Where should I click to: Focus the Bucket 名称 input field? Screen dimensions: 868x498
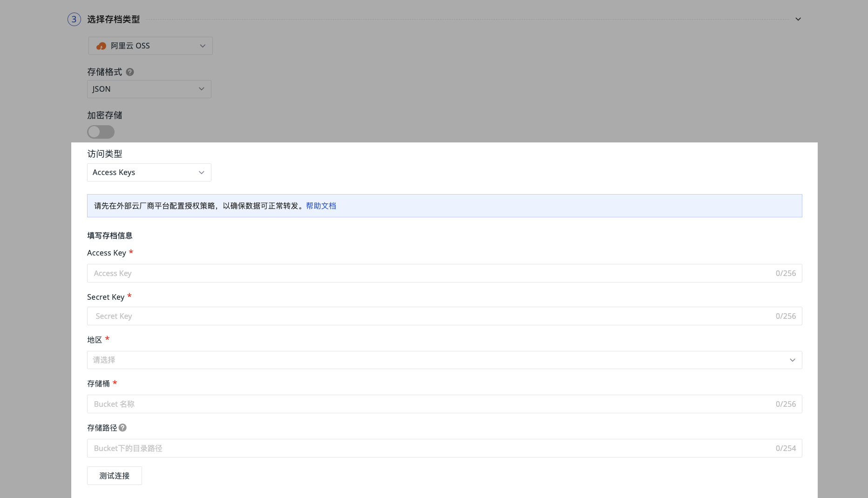444,404
